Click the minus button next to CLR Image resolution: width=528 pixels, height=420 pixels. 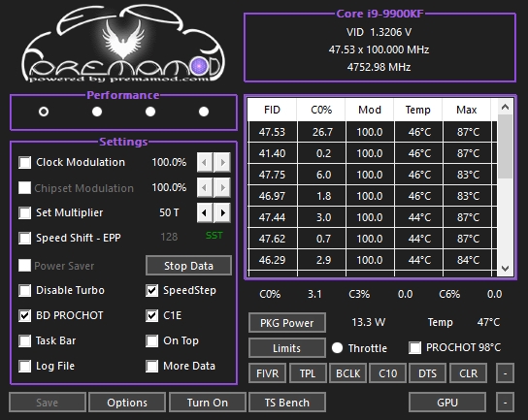click(x=505, y=373)
